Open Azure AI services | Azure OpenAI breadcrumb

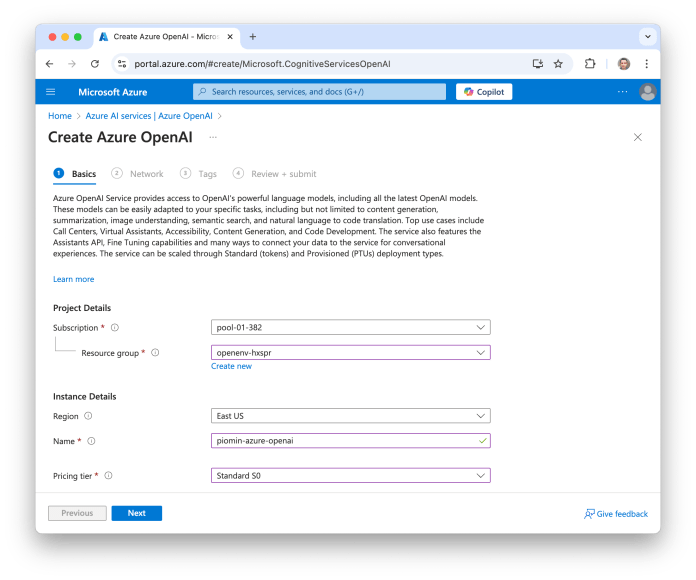pyautogui.click(x=149, y=116)
